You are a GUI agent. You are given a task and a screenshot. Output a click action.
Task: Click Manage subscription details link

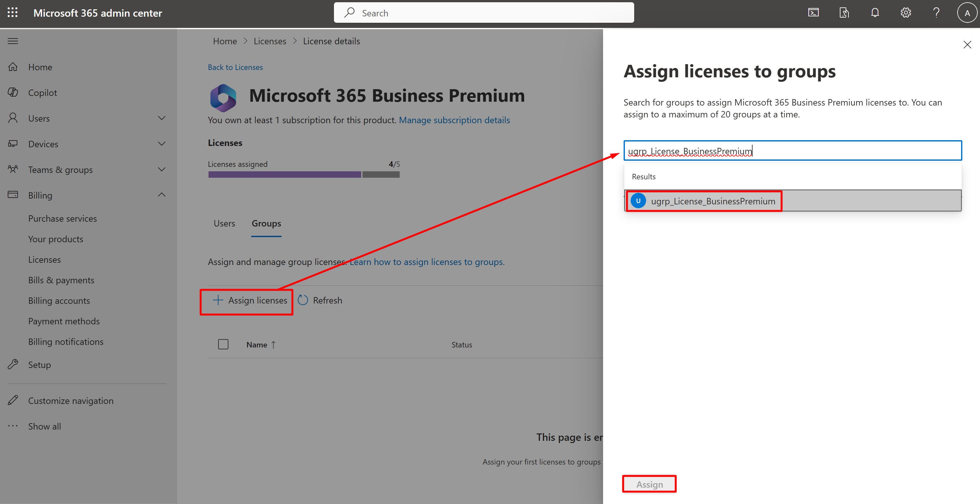[454, 120]
